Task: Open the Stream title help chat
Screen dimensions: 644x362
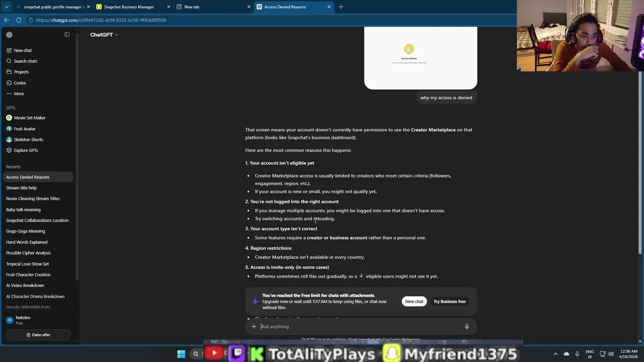Action: click(38, 188)
